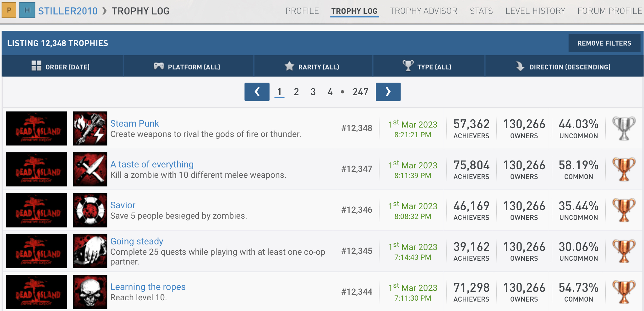Viewport: 644px width, 311px height.
Task: Click the silver trophy cup for Steam Punk
Action: 624,128
